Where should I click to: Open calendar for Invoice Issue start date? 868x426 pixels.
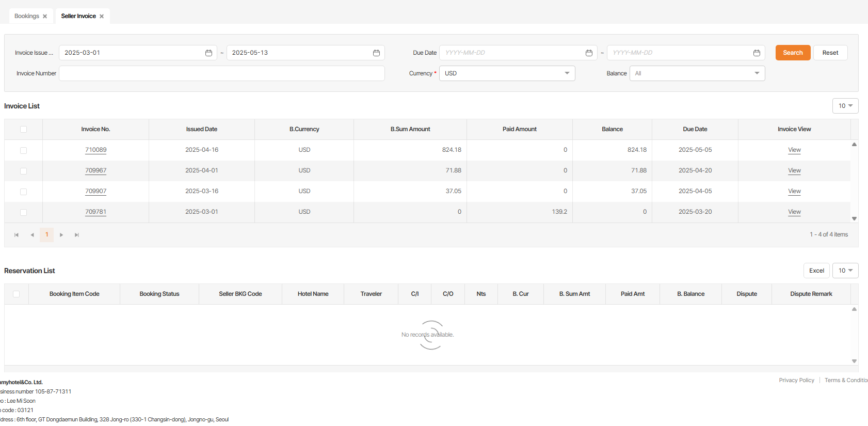(x=208, y=53)
